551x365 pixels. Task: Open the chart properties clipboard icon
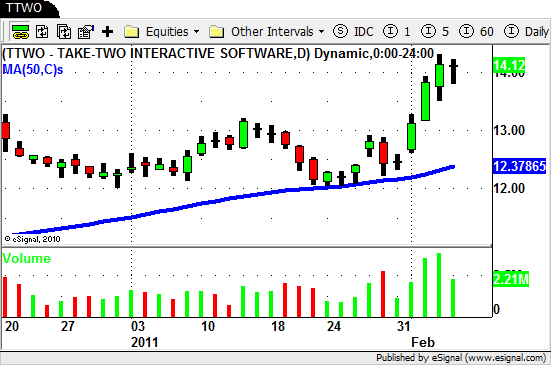[86, 32]
